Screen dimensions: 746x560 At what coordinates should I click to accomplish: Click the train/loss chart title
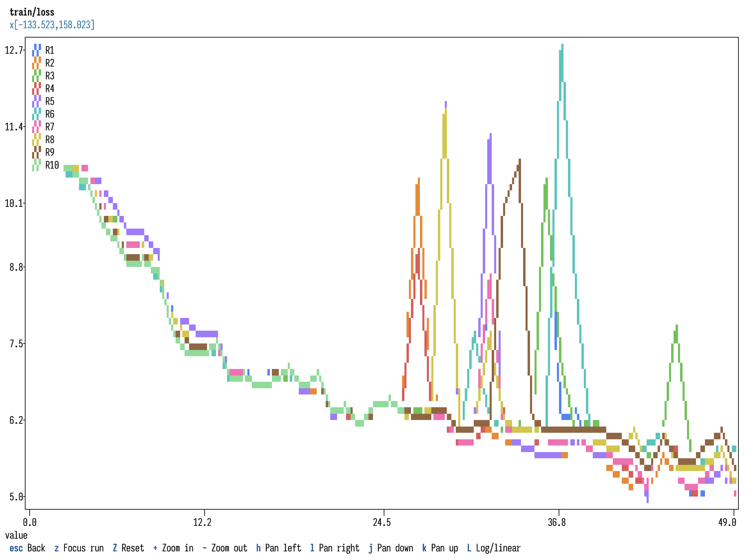(x=32, y=12)
